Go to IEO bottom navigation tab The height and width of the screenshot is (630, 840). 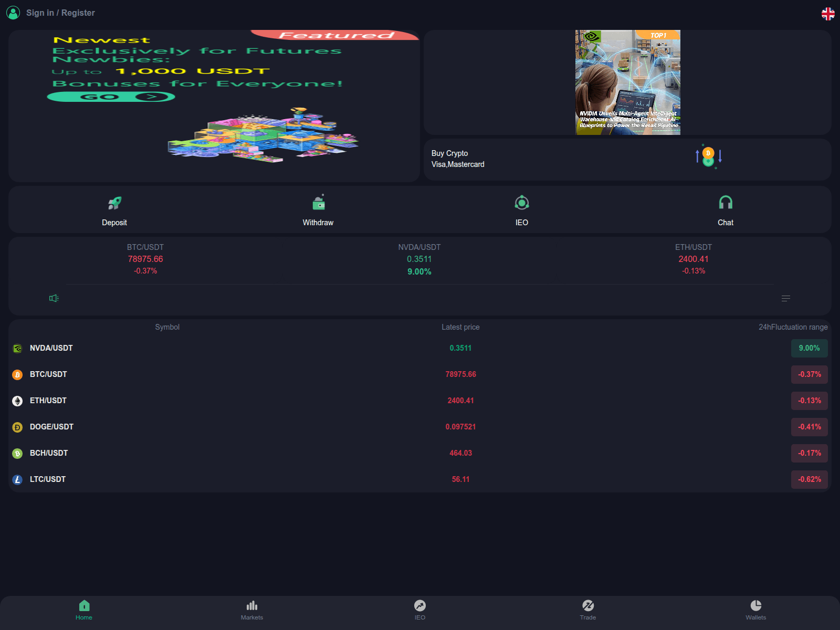(420, 610)
